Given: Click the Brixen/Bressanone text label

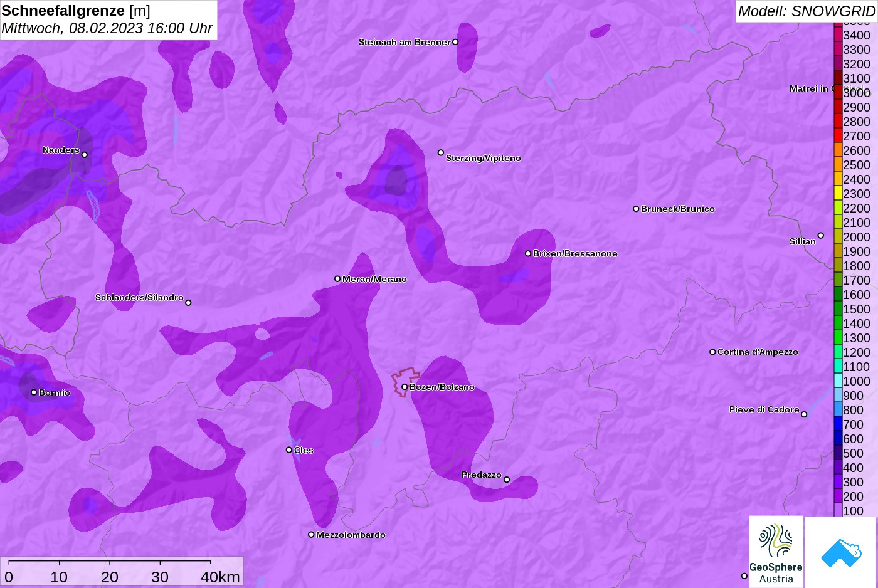Looking at the screenshot, I should click(575, 253).
